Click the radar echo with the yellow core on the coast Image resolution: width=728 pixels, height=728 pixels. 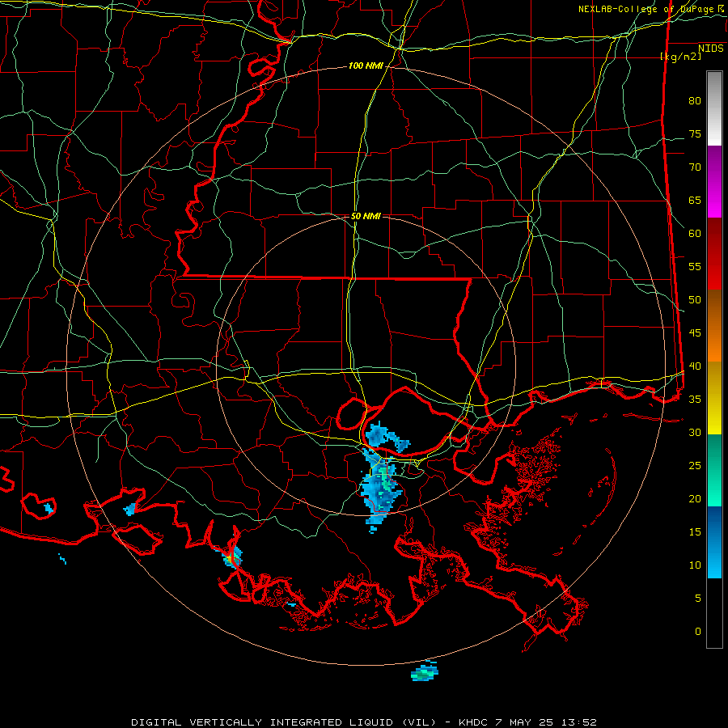pyautogui.click(x=231, y=557)
